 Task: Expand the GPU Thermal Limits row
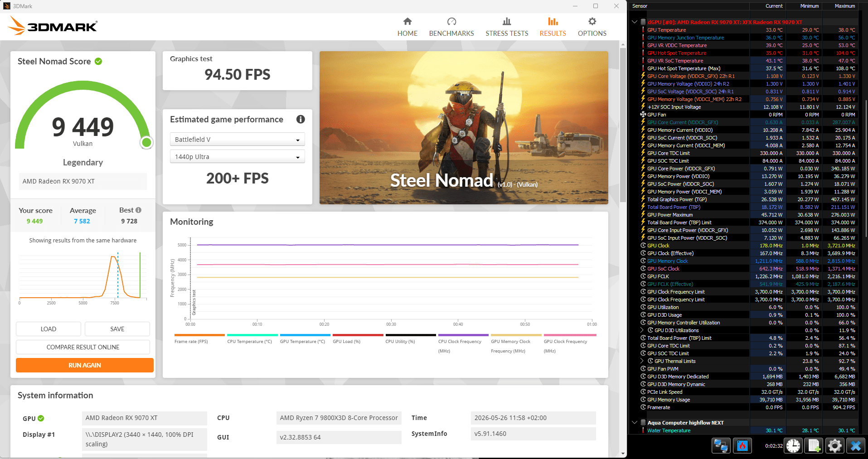(642, 361)
